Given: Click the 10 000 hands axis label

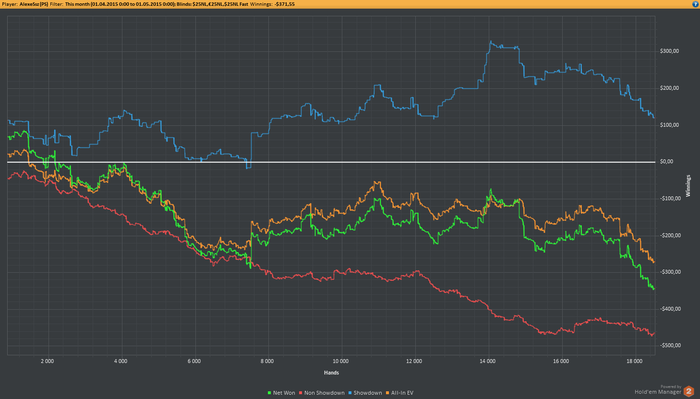Looking at the screenshot, I should (341, 361).
